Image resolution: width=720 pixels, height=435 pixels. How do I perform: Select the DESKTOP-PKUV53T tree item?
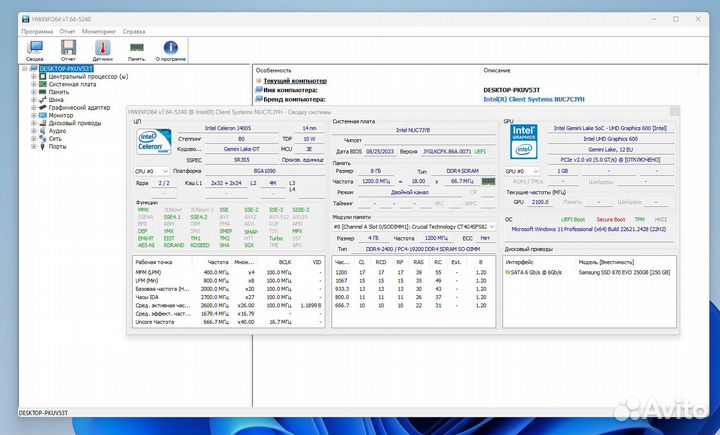pyautogui.click(x=66, y=69)
